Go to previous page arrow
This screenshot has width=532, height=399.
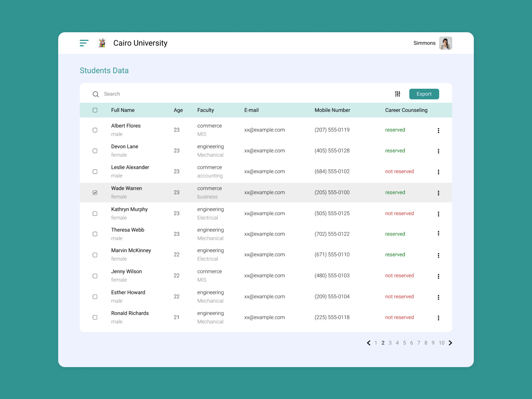(x=368, y=343)
